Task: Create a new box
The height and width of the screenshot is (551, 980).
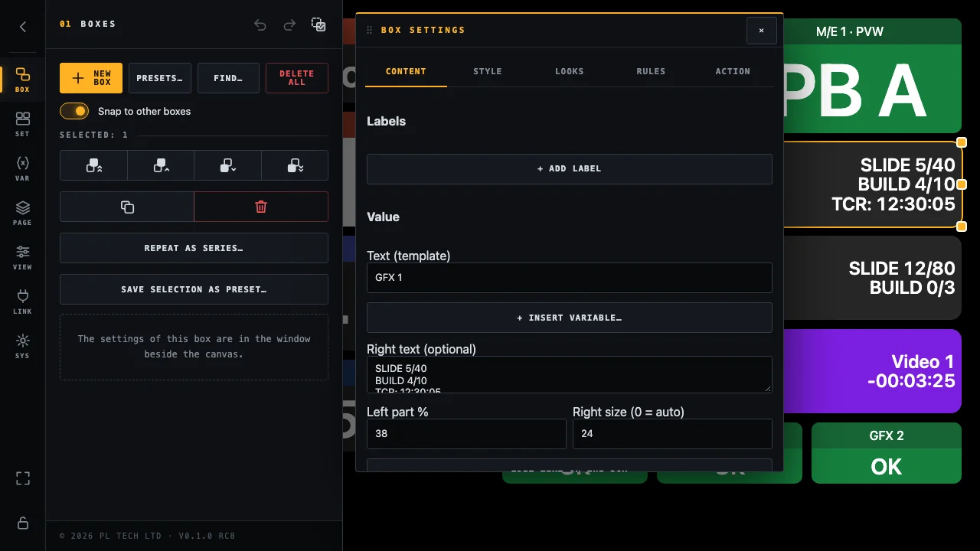Action: pos(91,78)
